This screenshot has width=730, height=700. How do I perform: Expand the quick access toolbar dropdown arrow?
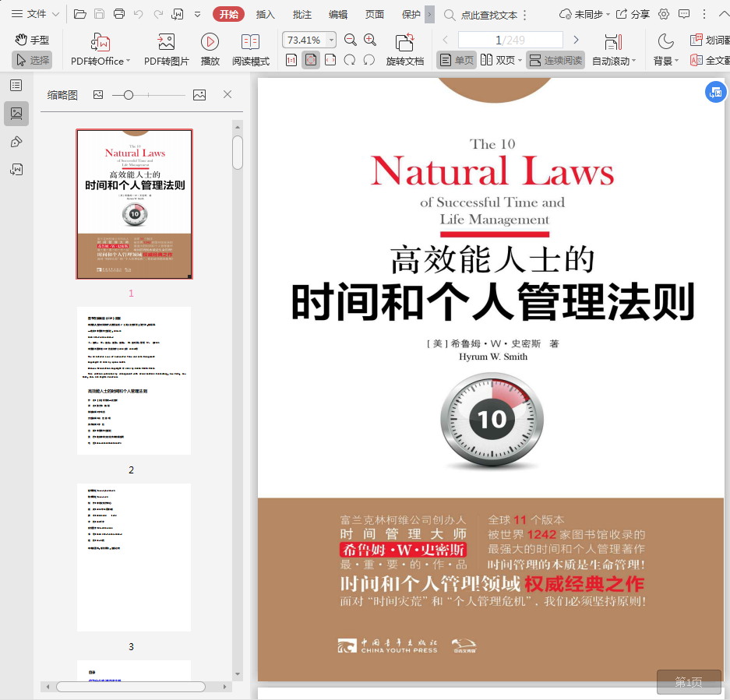(197, 15)
